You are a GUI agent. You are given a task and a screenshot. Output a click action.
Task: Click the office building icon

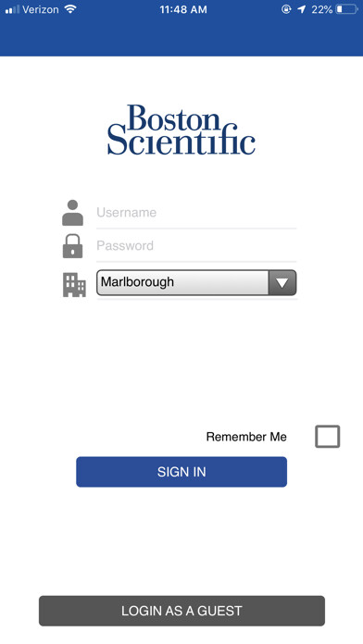pos(74,285)
